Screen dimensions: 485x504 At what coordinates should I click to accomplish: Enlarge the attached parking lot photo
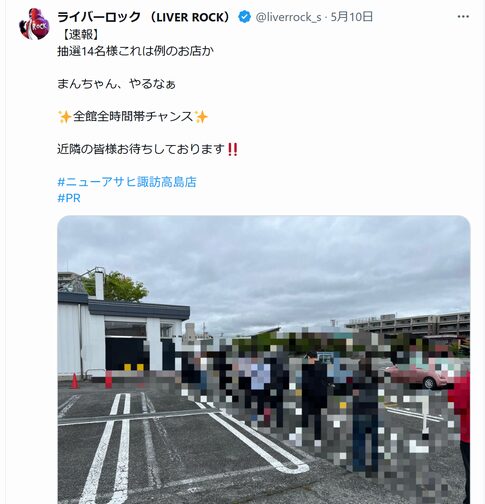point(264,360)
